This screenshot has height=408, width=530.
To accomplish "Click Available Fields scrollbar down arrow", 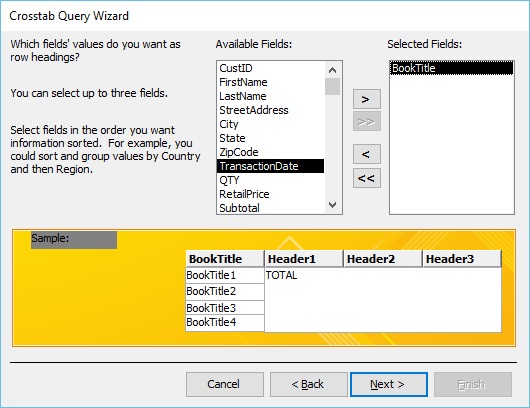I will (333, 205).
